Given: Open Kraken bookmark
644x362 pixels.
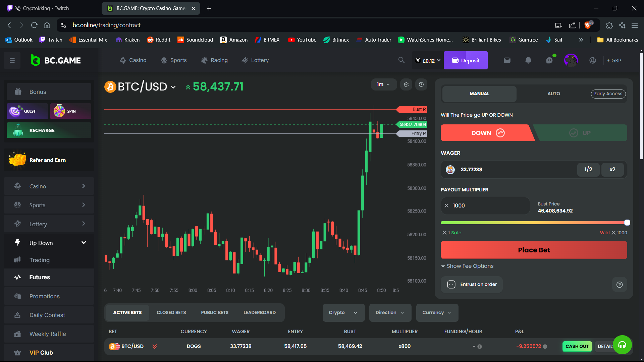Looking at the screenshot, I should tap(127, 40).
